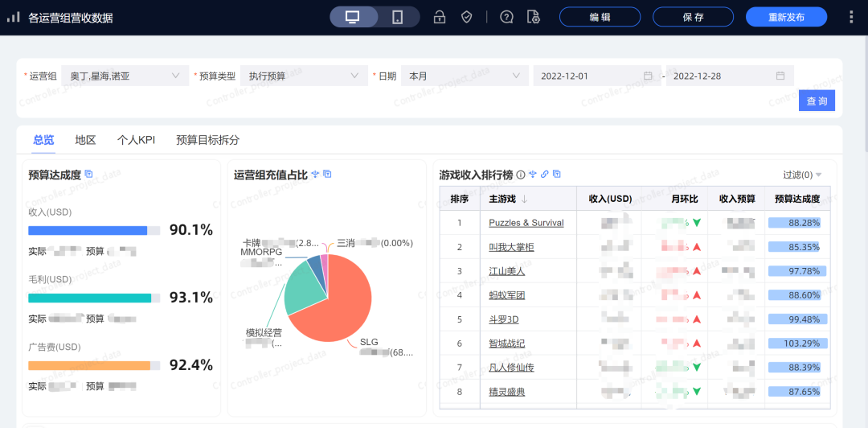Screen dimensions: 868x428
Task: Open Puzzles & Survival game link
Action: [526, 223]
